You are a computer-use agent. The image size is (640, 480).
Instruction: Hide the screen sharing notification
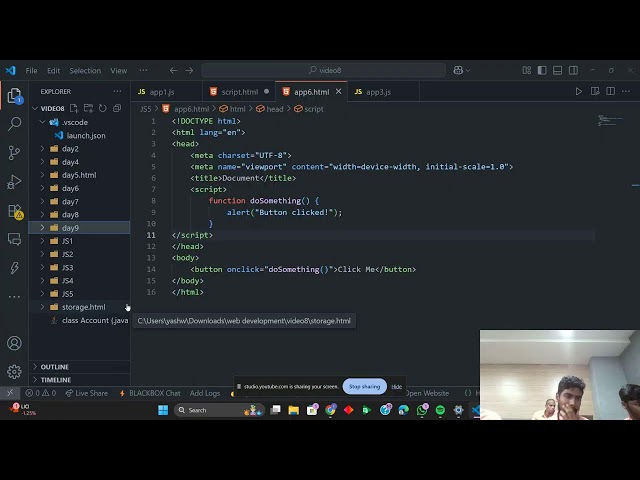tap(397, 387)
